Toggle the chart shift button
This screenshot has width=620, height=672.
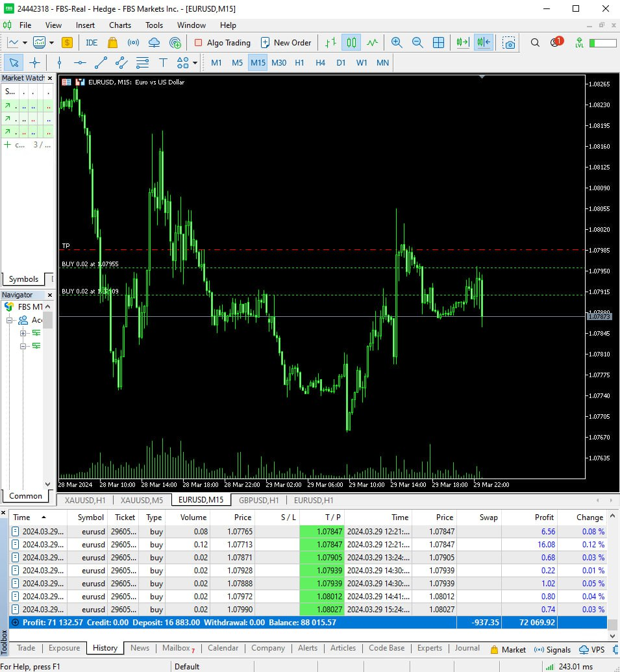pyautogui.click(x=484, y=42)
